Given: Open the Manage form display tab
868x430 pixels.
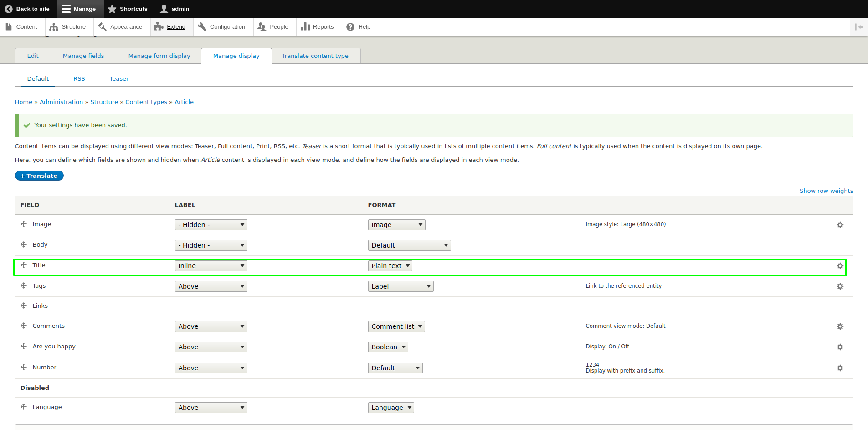Looking at the screenshot, I should 159,56.
